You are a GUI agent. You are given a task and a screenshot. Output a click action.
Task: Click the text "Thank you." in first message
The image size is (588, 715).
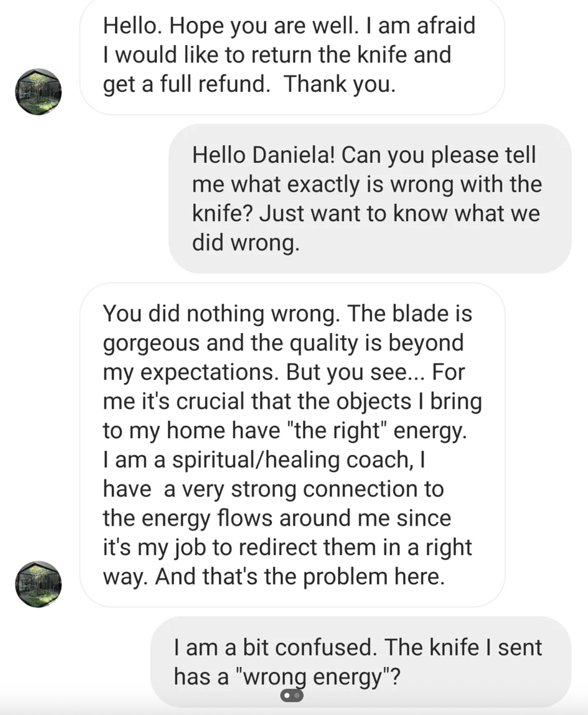[339, 84]
